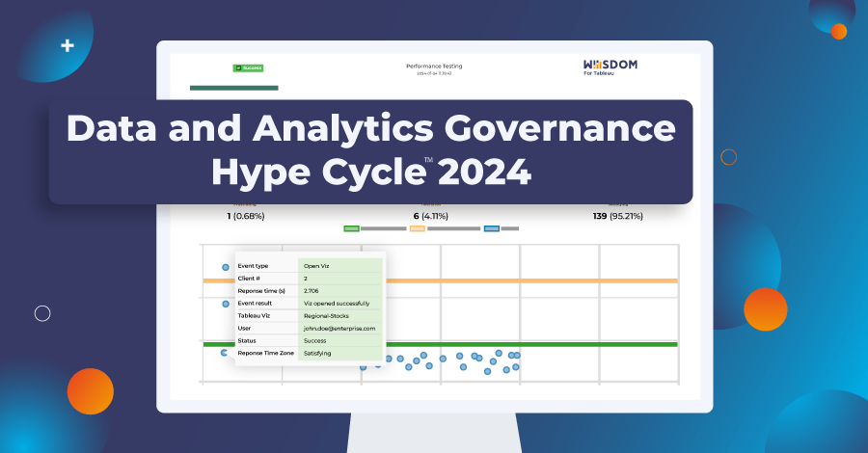Click the Event type label in tooltip
Image resolution: width=868 pixels, height=453 pixels.
coord(253,266)
